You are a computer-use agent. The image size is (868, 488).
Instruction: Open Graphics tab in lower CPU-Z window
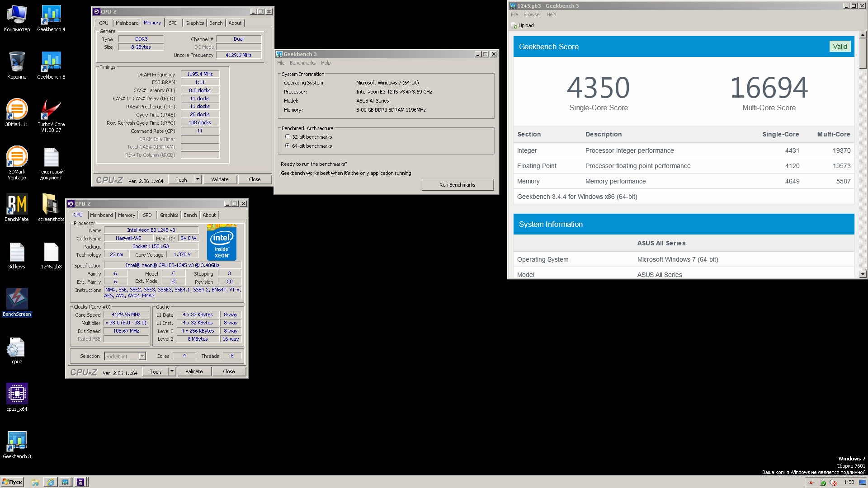click(x=169, y=215)
